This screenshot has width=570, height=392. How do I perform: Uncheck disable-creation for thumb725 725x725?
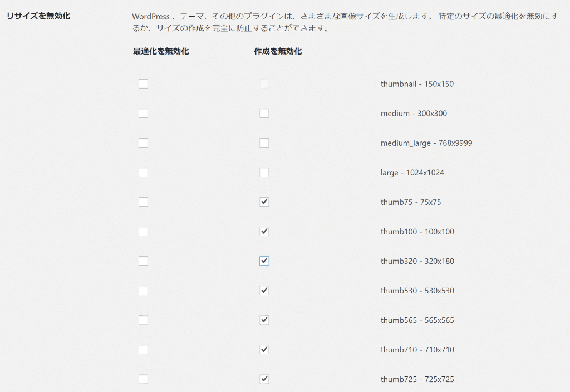point(264,379)
